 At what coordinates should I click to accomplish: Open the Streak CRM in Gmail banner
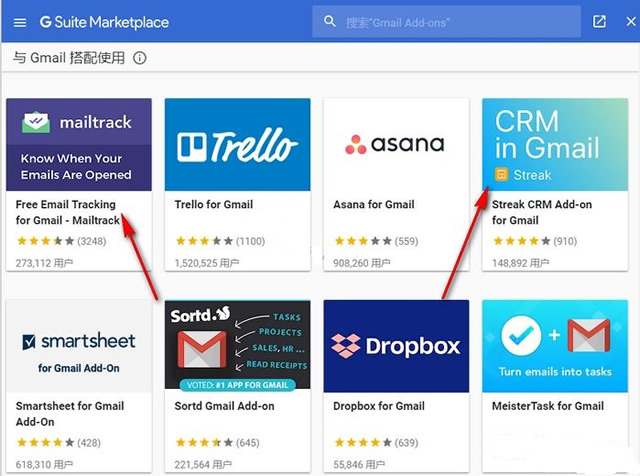(555, 145)
